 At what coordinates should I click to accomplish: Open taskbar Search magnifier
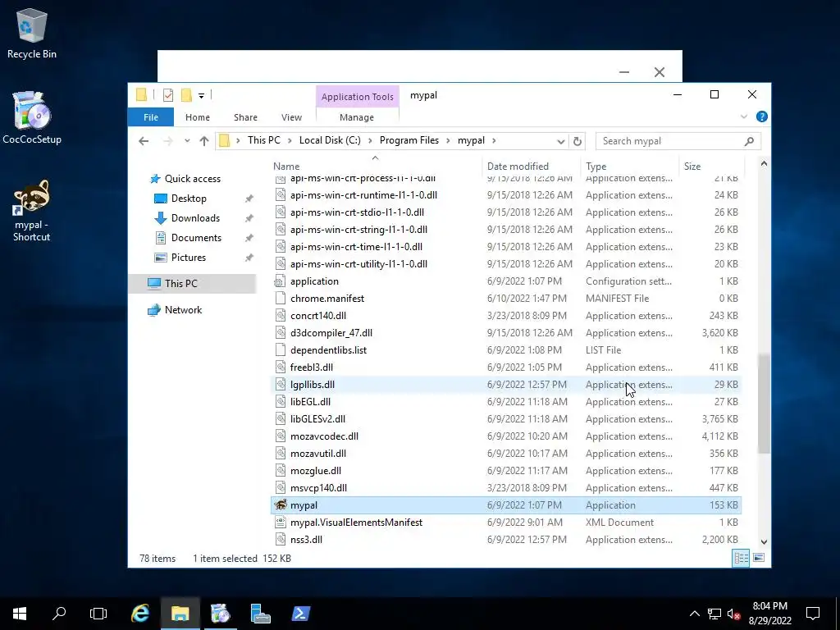tap(59, 614)
